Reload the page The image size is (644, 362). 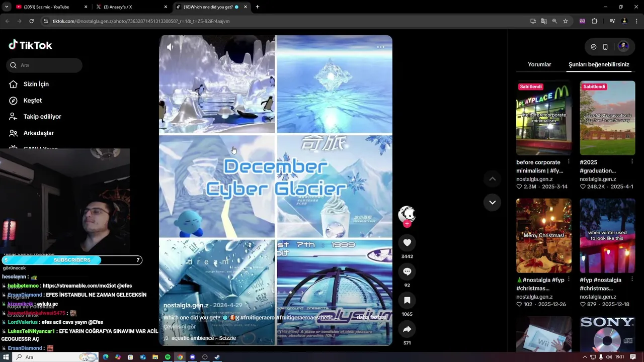coord(31,21)
